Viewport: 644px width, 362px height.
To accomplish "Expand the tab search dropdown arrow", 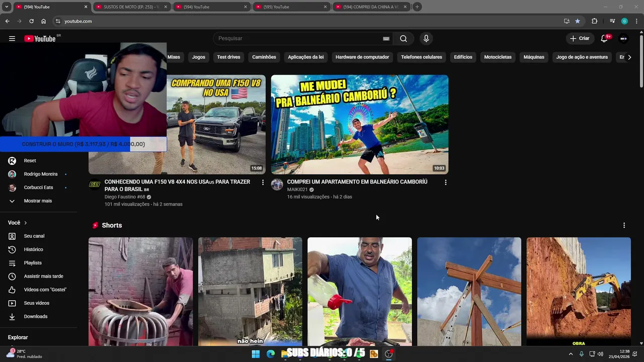I will (7, 7).
